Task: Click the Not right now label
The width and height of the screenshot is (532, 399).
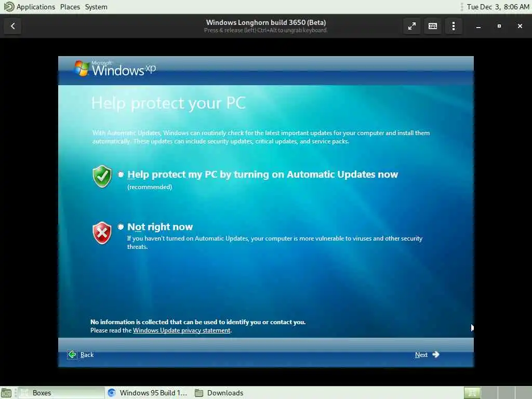Action: [160, 227]
